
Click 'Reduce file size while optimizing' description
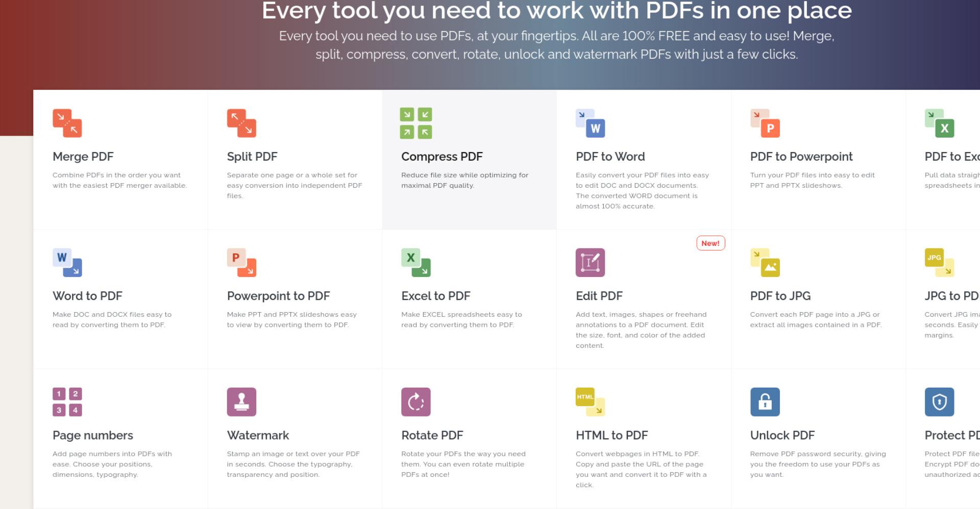[x=464, y=180]
